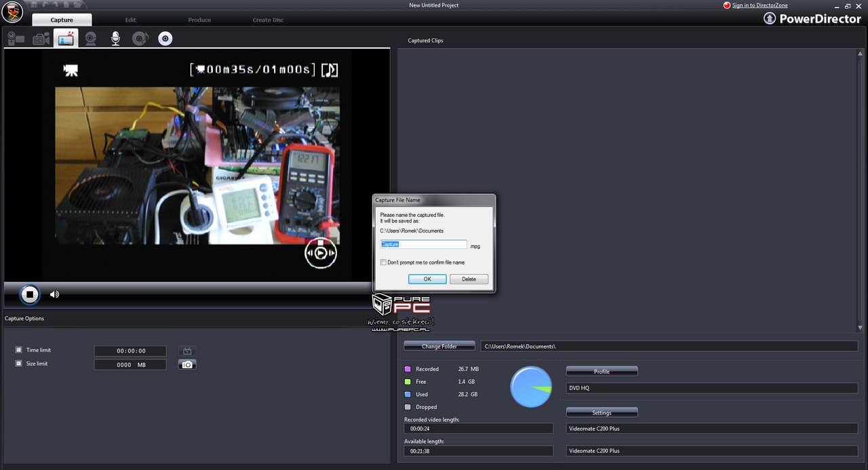Open the Profile button
The width and height of the screenshot is (868, 470).
point(601,371)
